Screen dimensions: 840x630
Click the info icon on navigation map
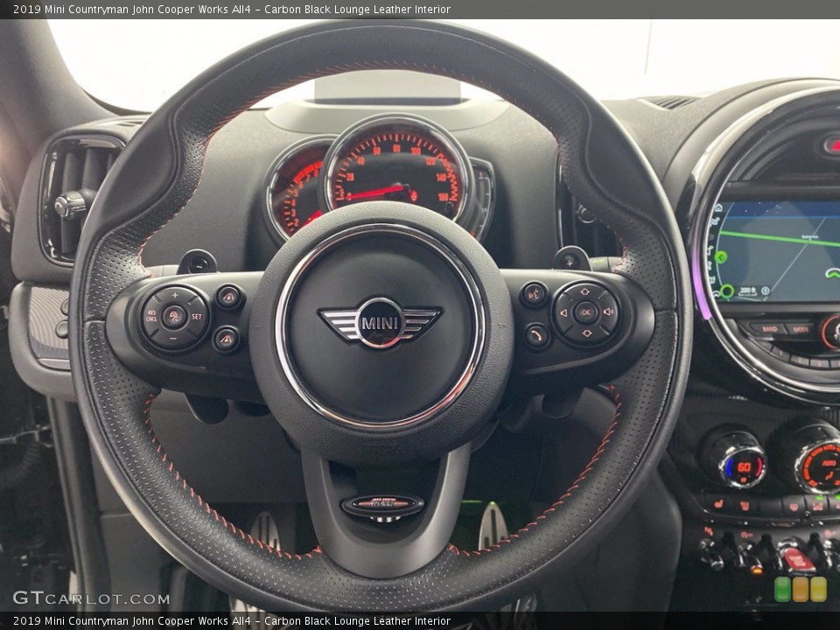[765, 290]
